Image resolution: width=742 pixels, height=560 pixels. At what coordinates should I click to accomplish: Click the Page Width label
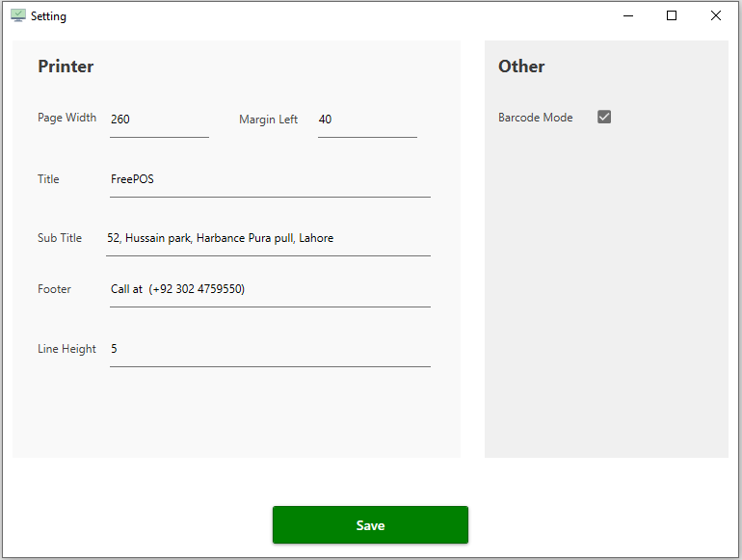click(x=66, y=118)
